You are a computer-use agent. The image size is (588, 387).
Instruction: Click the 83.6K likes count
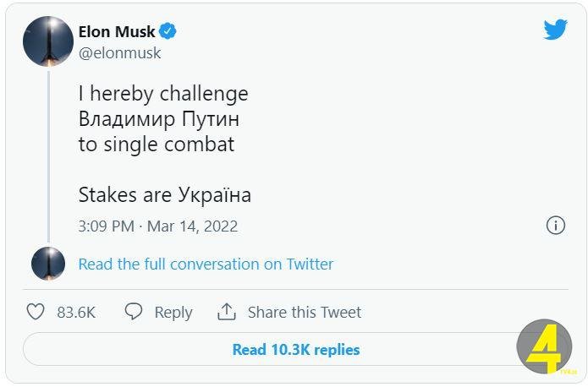point(76,313)
